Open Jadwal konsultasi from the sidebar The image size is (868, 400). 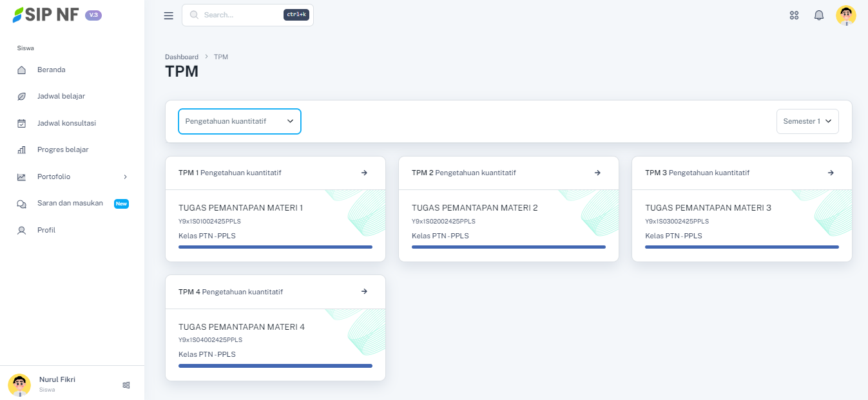click(x=66, y=123)
